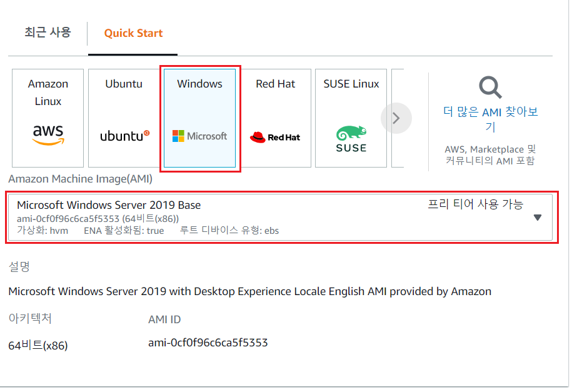Viewport: 572px width, 392px height.
Task: Switch to the 최근 사용 tab
Action: click(48, 33)
